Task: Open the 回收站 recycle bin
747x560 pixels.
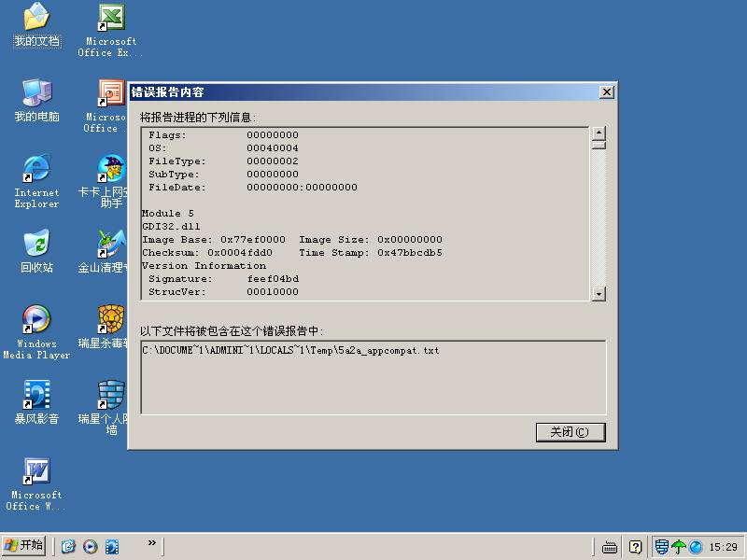Action: point(36,245)
